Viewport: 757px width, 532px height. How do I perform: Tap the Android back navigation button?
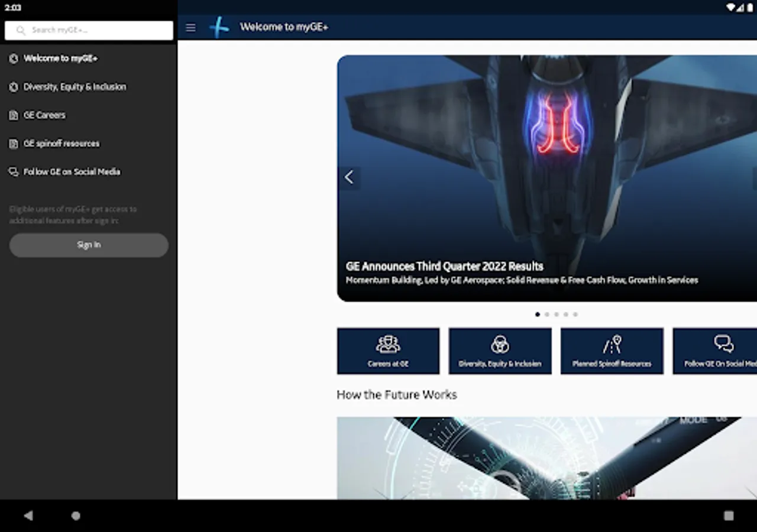click(x=28, y=515)
